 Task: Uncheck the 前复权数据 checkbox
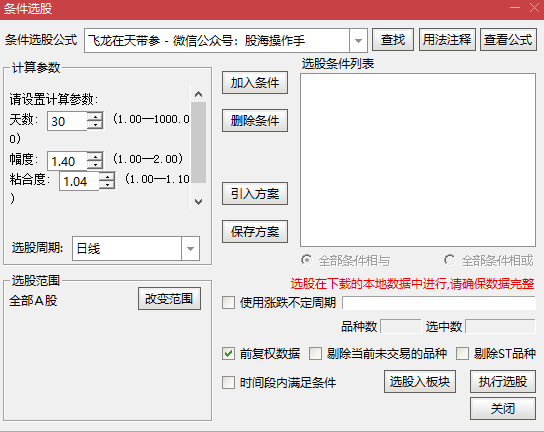tap(228, 354)
